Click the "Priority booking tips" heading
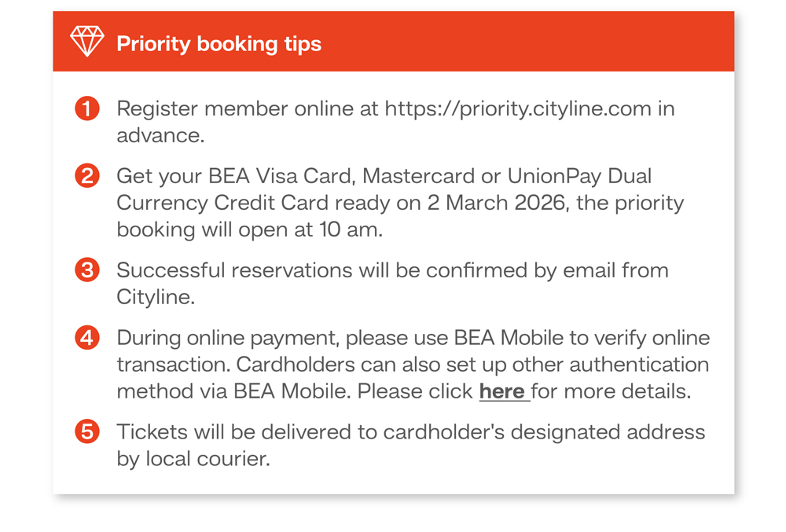The image size is (786, 532). (219, 43)
